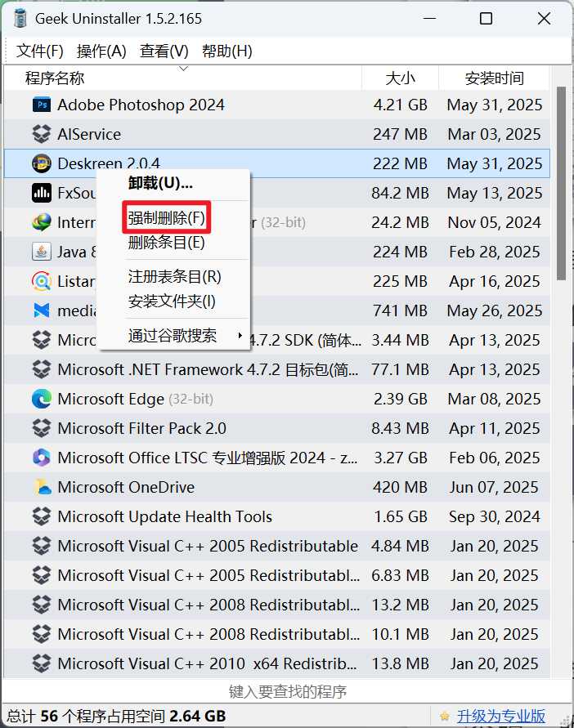Click the vertical scrollbar thumb
574x728 pixels.
point(562,183)
